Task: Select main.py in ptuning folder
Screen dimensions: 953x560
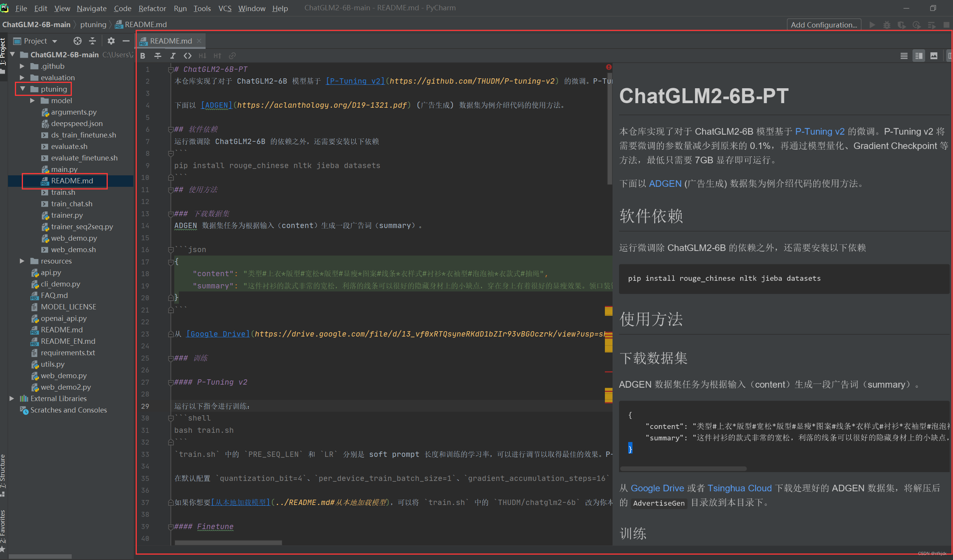Action: pos(64,169)
